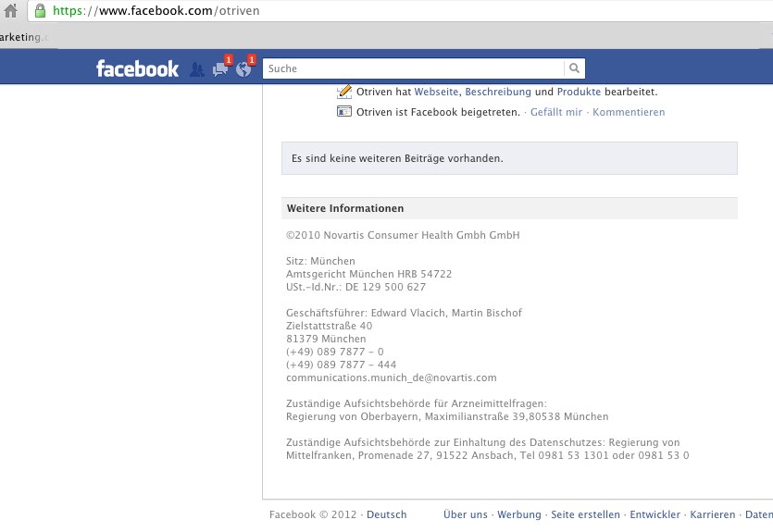Click the browser home icon
This screenshot has height=532, width=773.
point(10,10)
